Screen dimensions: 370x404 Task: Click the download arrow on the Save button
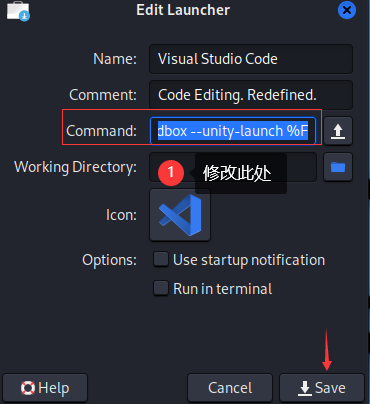[305, 388]
